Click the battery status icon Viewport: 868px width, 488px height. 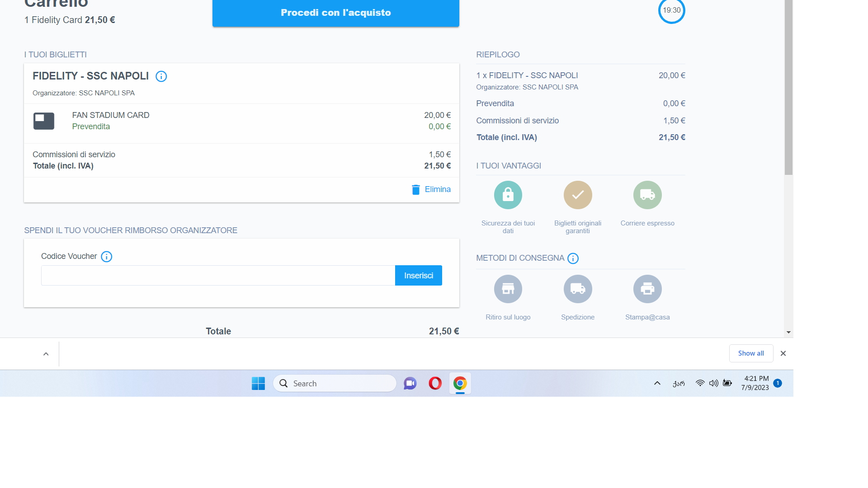tap(727, 383)
